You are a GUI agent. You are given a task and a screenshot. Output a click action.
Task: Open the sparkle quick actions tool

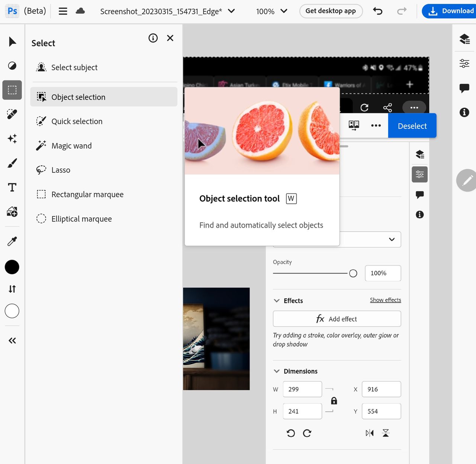(12, 139)
